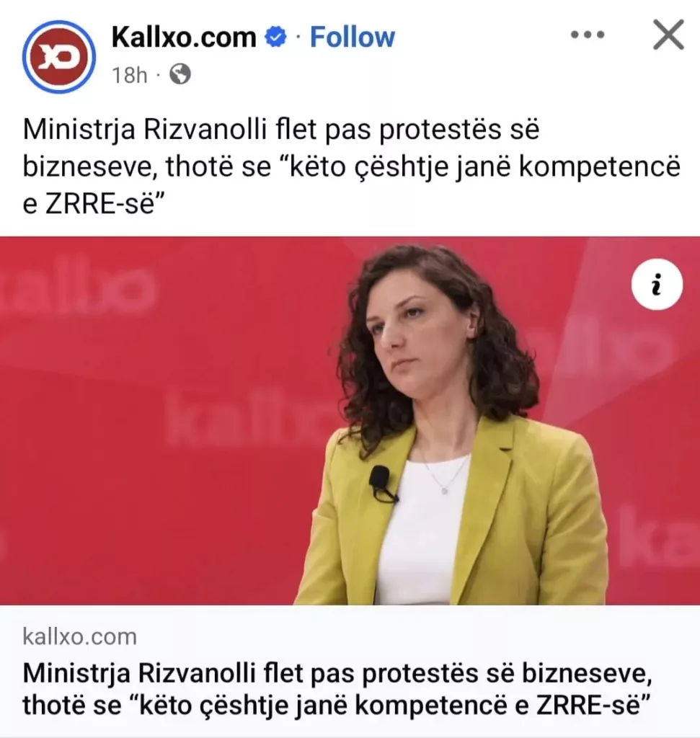Click the caption's first line above the photo
Screen dimensions: 700x738
[281, 130]
